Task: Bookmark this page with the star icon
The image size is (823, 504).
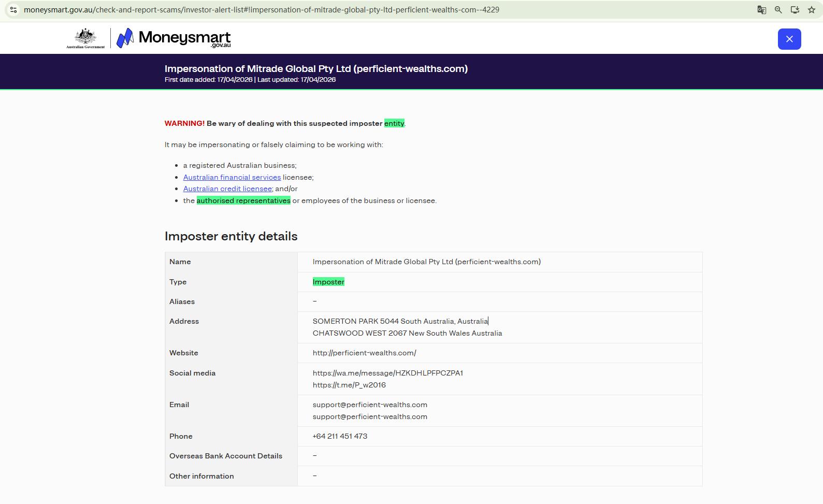Action: tap(811, 10)
